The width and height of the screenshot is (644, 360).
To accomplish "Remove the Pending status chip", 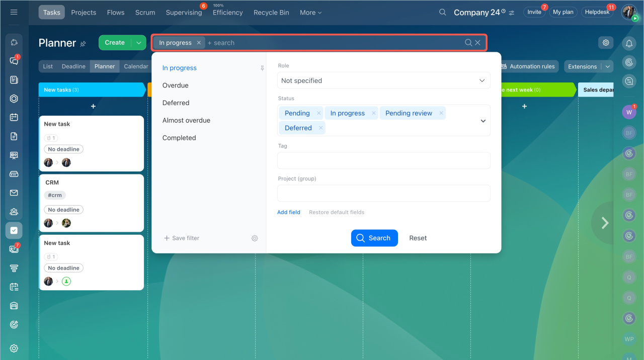I will pyautogui.click(x=318, y=113).
